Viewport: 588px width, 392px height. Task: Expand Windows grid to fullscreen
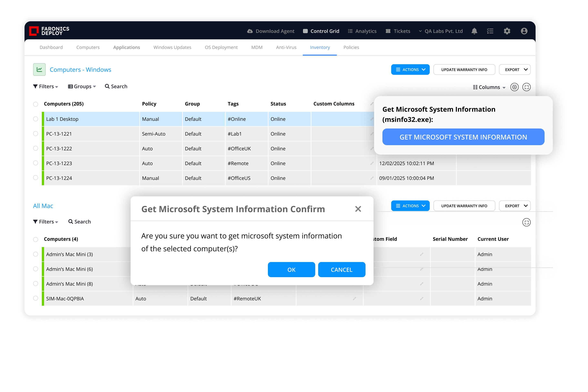[526, 87]
